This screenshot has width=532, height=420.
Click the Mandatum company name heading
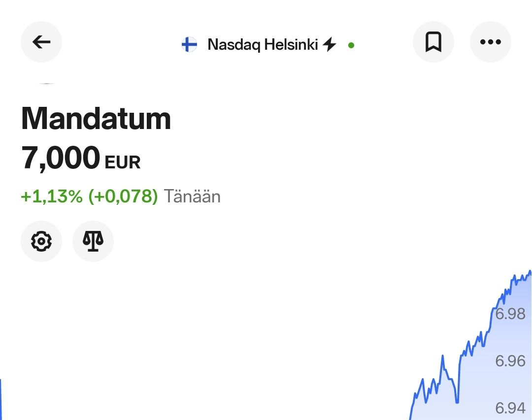pyautogui.click(x=96, y=118)
